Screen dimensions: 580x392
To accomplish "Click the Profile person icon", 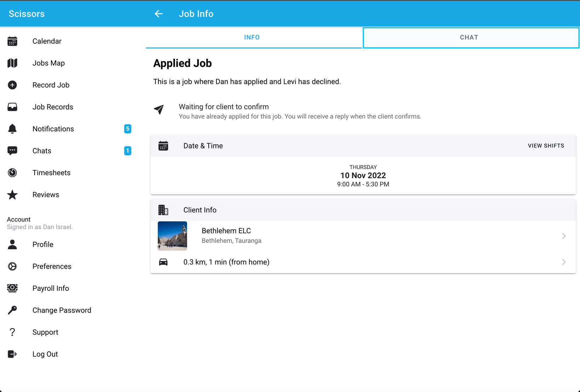I will click(x=12, y=245).
